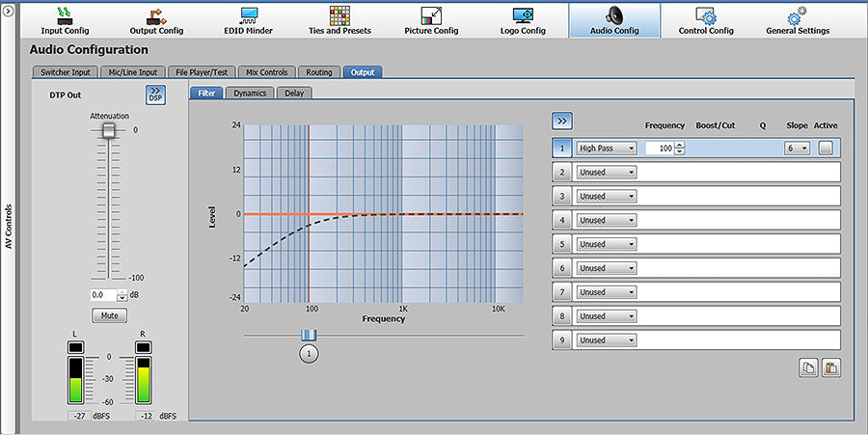
Task: Select filter row number 4
Action: tap(562, 220)
